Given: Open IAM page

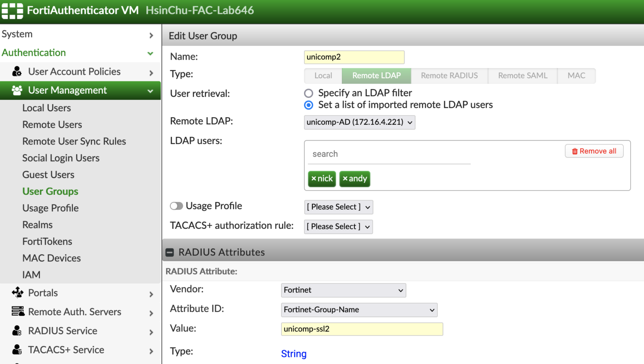Looking at the screenshot, I should click(31, 275).
